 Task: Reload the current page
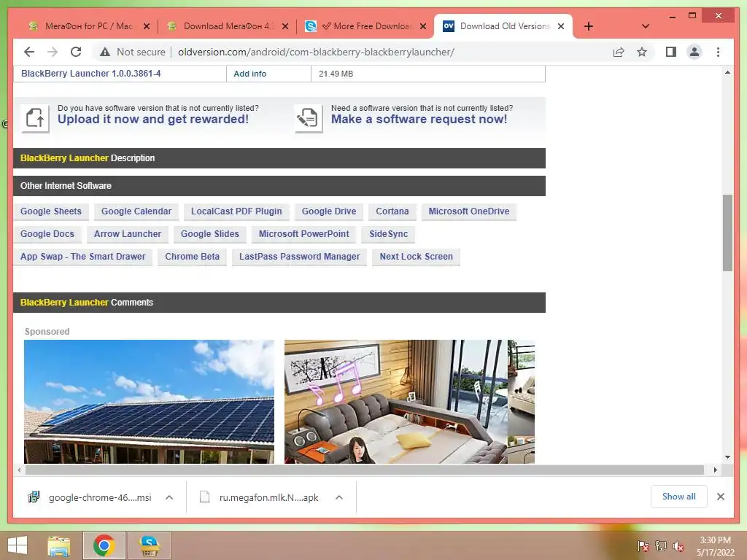76,52
